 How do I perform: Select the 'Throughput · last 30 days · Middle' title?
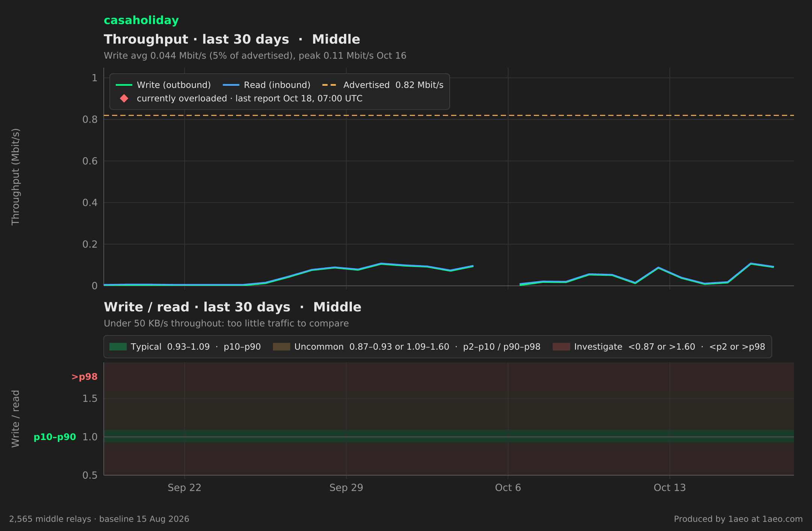(x=232, y=39)
